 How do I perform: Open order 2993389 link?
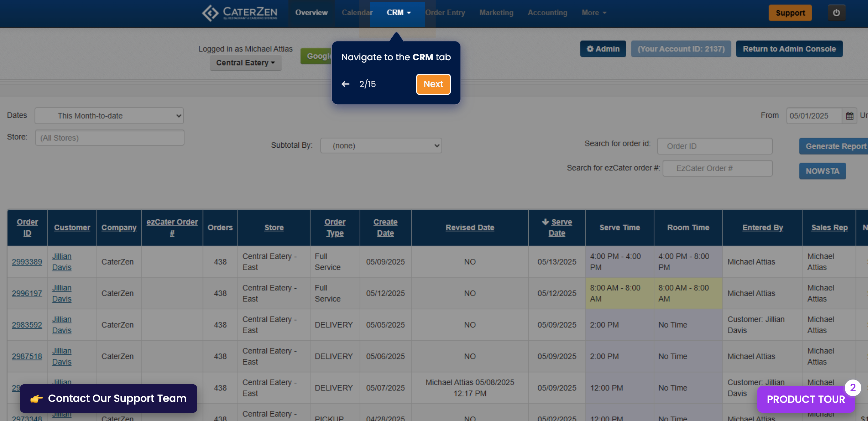click(x=27, y=262)
